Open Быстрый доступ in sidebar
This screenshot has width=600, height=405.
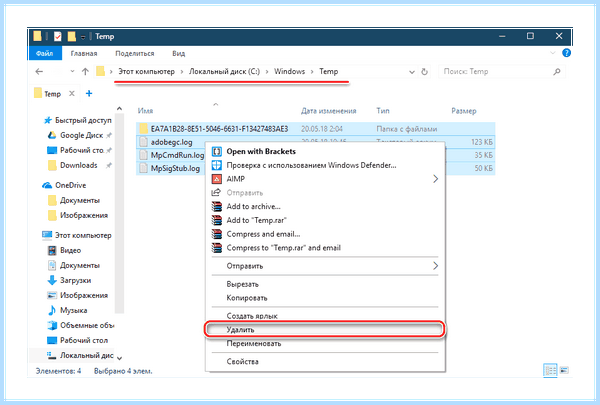[78, 120]
